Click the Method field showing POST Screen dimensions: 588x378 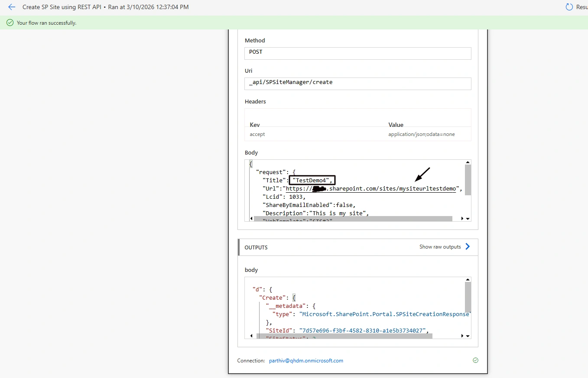[x=357, y=53]
